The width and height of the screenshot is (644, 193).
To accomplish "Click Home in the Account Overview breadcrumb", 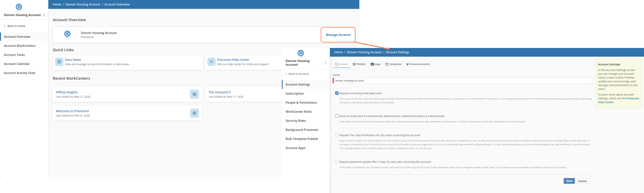I will pos(57,4).
